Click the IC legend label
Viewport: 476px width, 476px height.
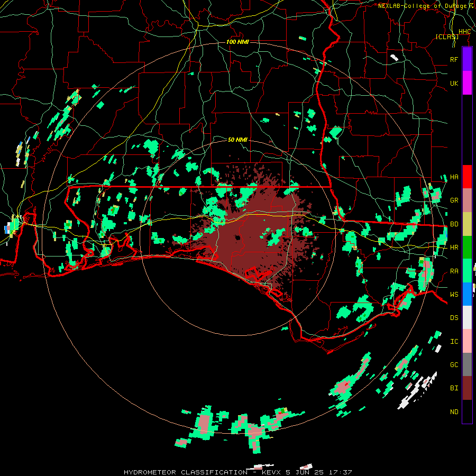(454, 342)
